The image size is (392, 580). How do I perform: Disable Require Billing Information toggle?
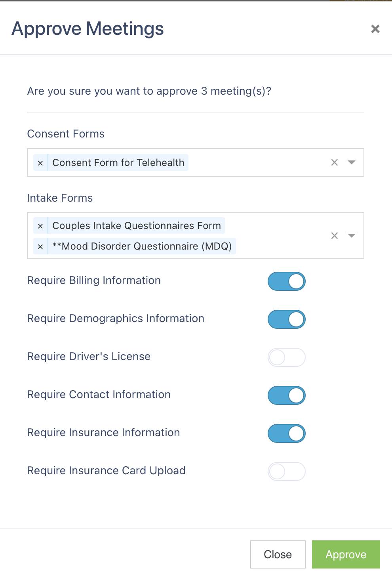tap(287, 281)
